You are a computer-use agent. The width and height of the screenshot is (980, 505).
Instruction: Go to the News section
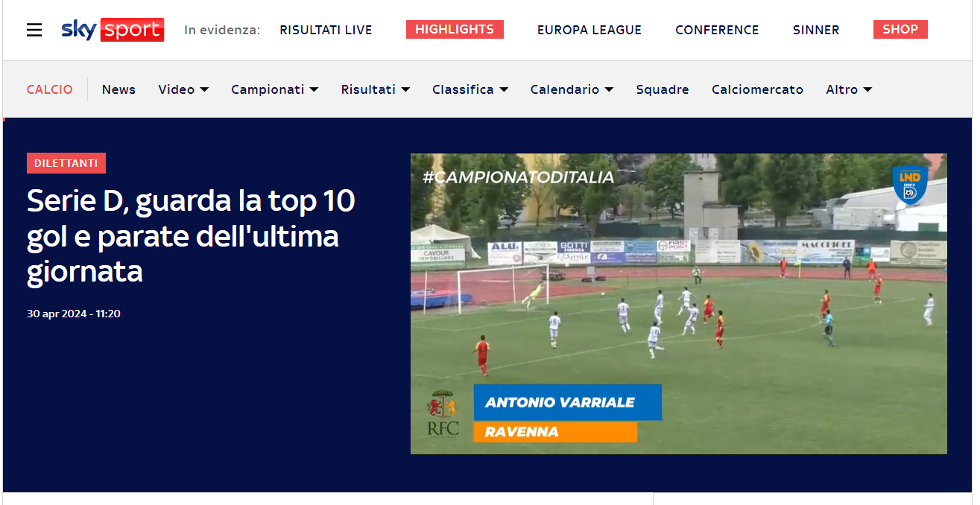tap(118, 89)
